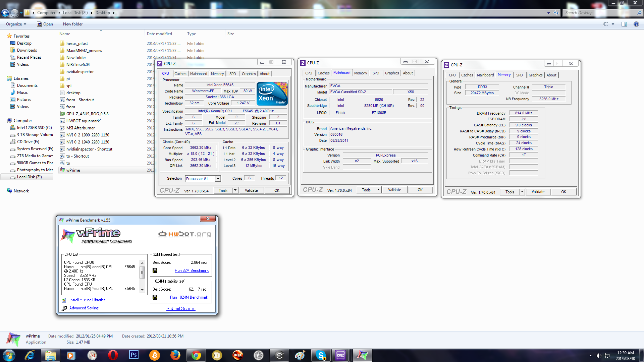Sort by Date modified column header

pos(159,34)
